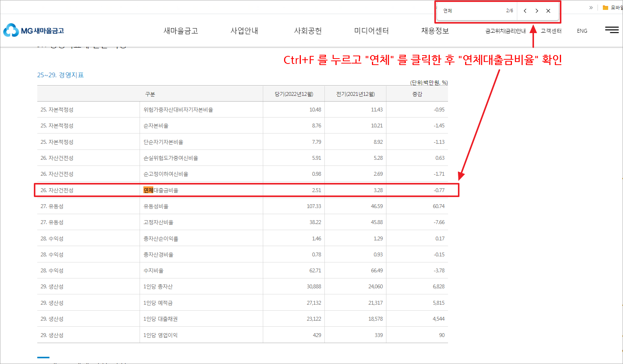Open the 모바일 bookmarks folder icon
Viewport: 623px width, 364px height.
pos(605,7)
